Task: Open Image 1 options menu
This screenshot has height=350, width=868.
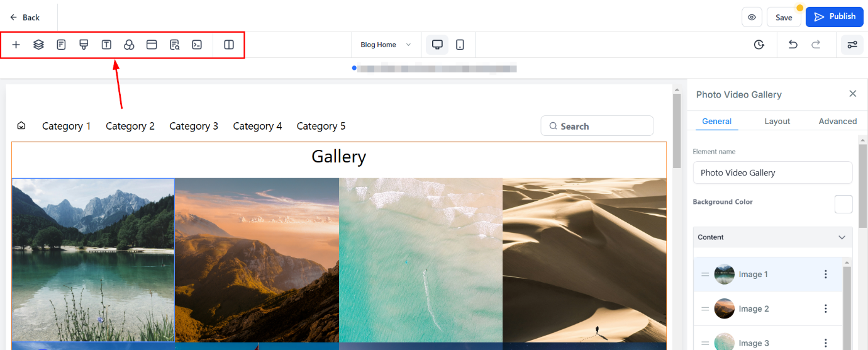Action: point(826,274)
